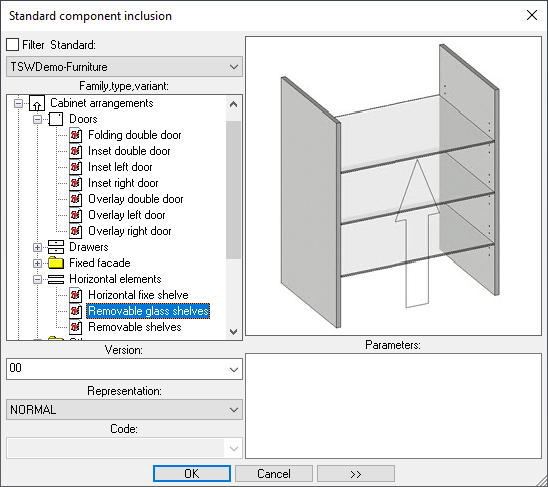Click the shelf cabinet preview image
This screenshot has height=487, width=548.
point(394,186)
